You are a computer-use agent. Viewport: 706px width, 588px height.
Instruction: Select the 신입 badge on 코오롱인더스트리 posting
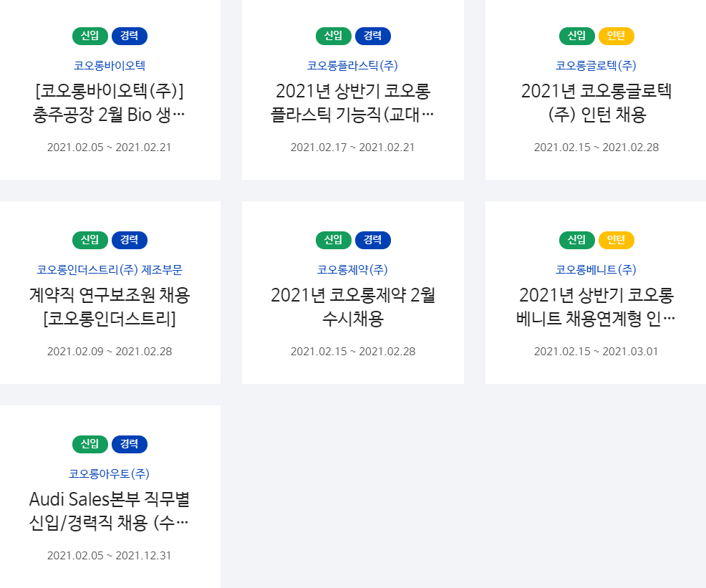89,240
